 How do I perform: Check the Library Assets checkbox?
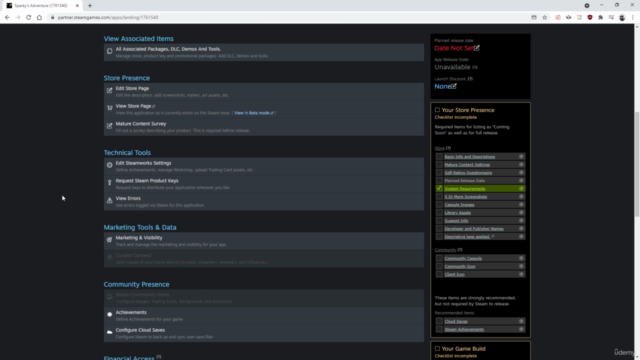click(439, 213)
